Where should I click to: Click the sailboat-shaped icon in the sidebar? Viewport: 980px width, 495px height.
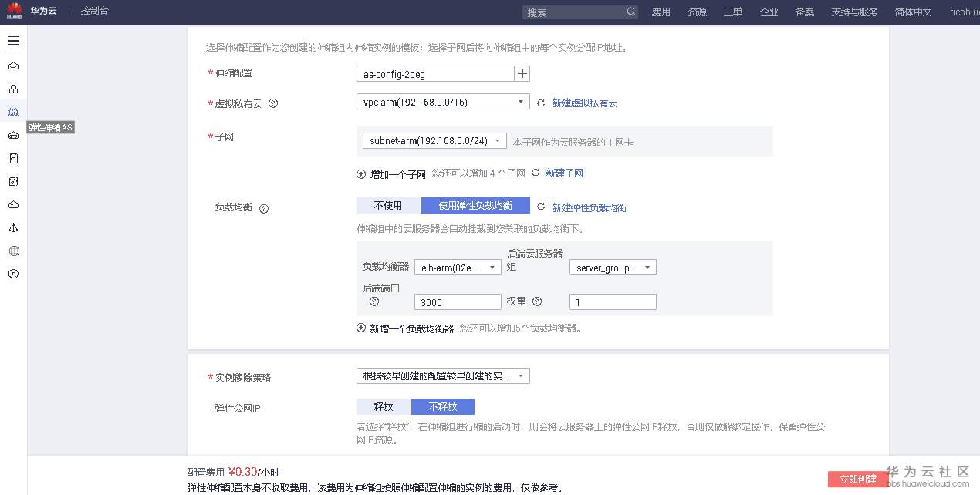click(x=13, y=227)
